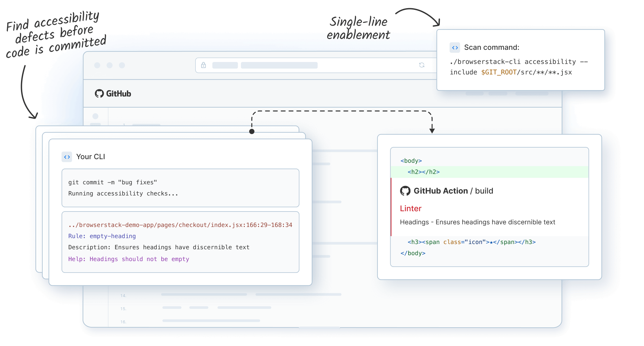Click the lock icon in the address bar
The width and height of the screenshot is (644, 346).
(x=203, y=65)
